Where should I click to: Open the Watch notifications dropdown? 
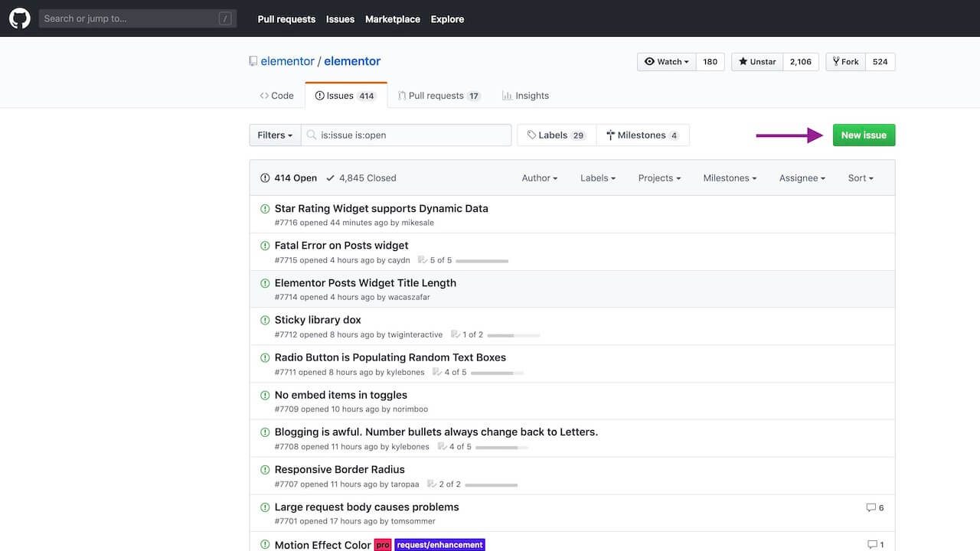(x=667, y=62)
